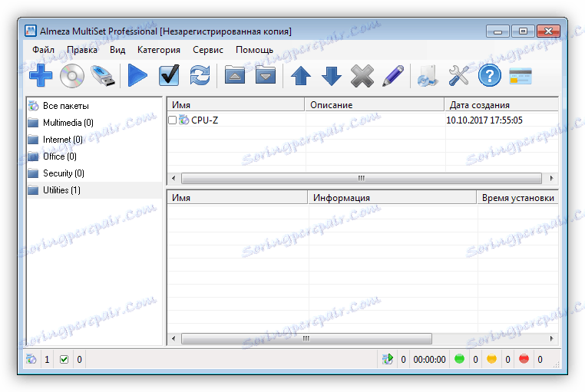
Task: Open the Сервис menu
Action: [x=208, y=50]
